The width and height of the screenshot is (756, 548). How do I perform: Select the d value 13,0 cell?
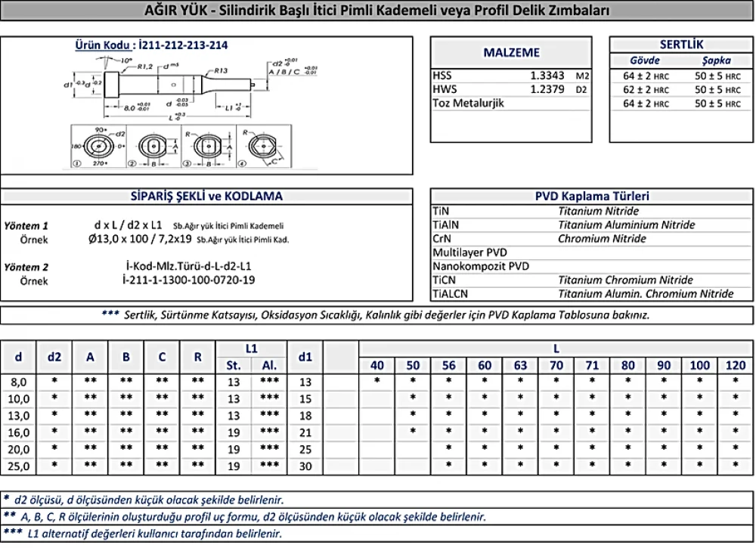point(19,416)
